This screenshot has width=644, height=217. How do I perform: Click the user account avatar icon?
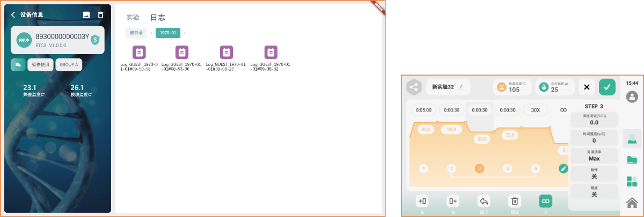tap(632, 96)
